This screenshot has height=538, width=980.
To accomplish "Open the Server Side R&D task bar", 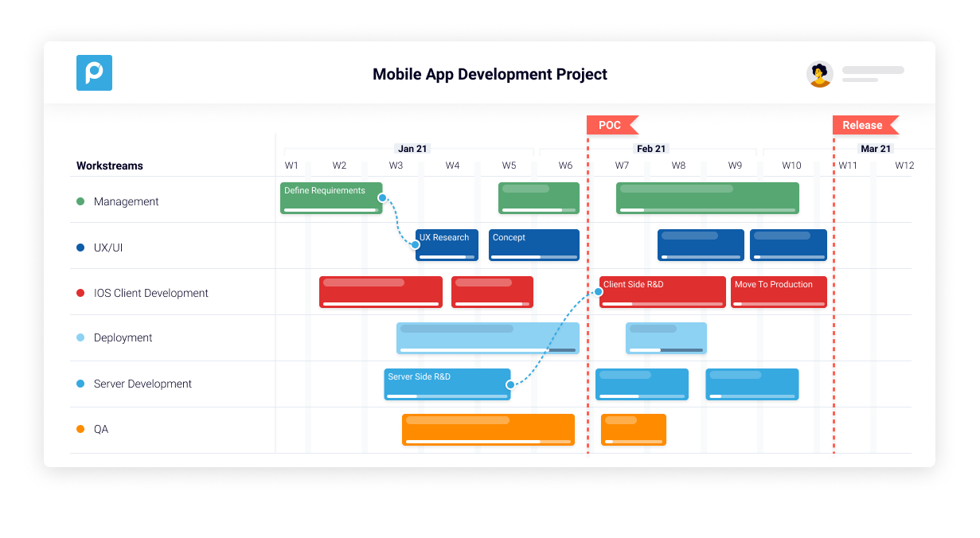I will point(447,384).
